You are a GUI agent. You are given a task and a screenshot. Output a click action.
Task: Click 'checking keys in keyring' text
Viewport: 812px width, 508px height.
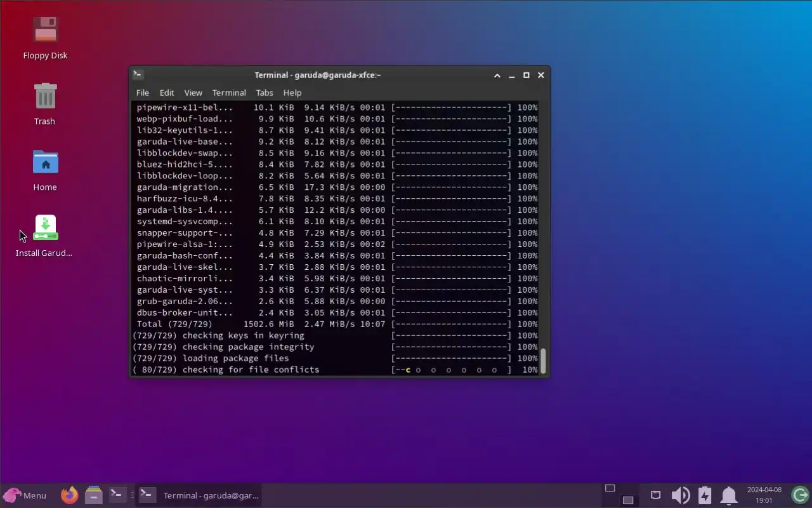click(x=243, y=336)
